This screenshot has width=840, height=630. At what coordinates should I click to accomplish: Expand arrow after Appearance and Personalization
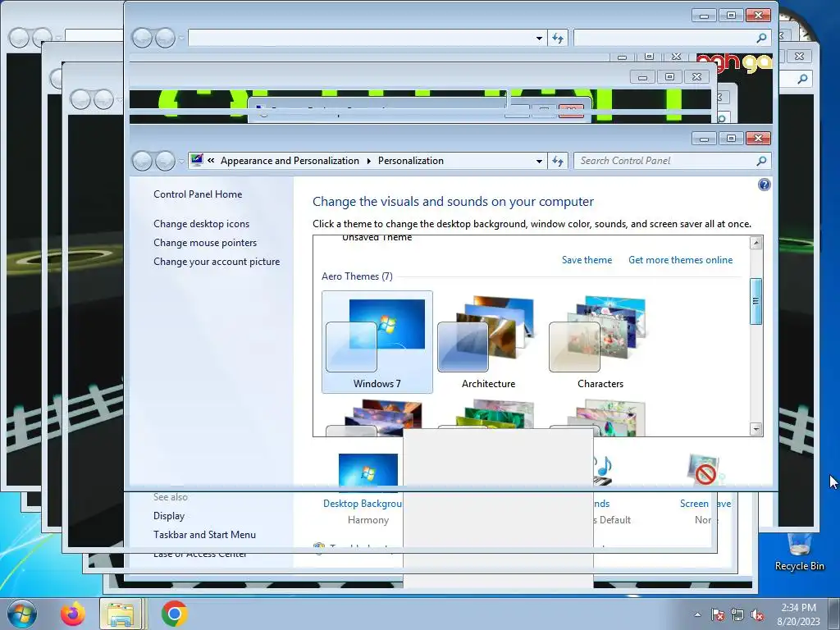pyautogui.click(x=368, y=161)
